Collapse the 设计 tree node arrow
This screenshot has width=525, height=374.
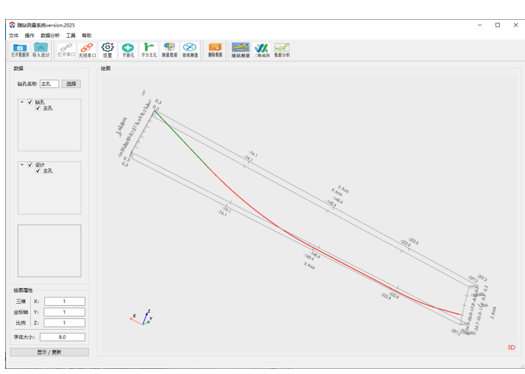pyautogui.click(x=22, y=165)
